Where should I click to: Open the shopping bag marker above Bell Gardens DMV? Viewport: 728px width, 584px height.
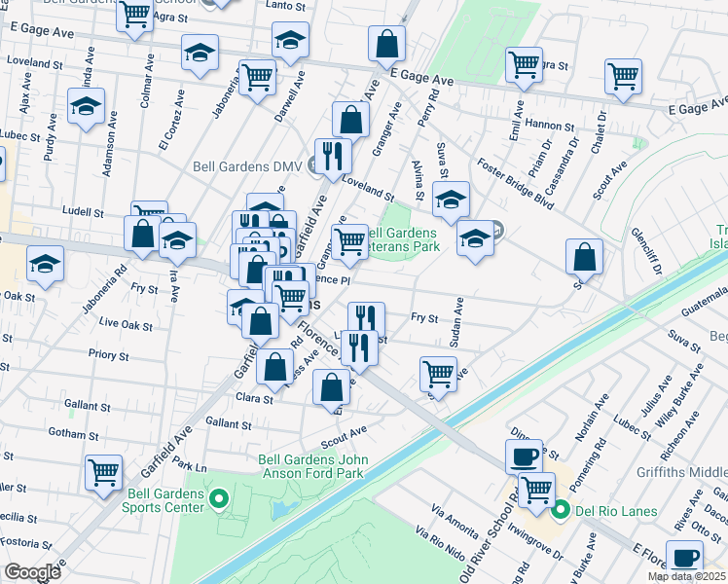pos(351,121)
